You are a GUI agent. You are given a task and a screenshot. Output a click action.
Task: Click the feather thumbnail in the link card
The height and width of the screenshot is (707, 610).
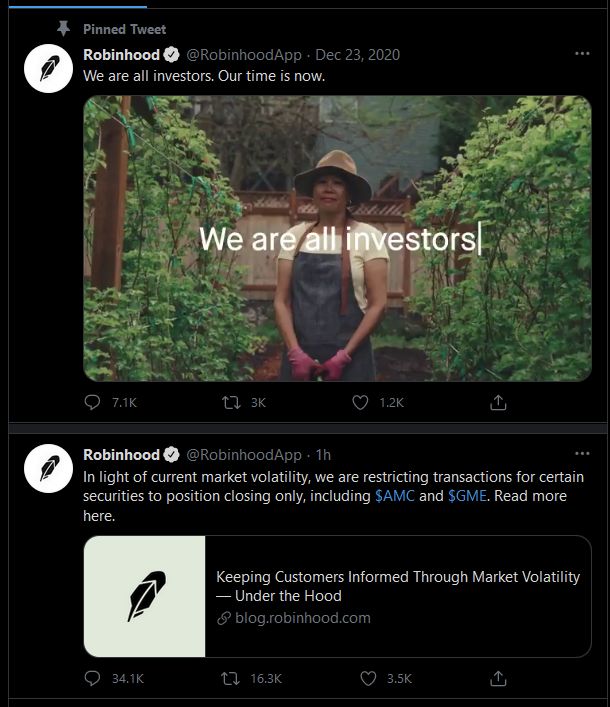click(x=145, y=596)
